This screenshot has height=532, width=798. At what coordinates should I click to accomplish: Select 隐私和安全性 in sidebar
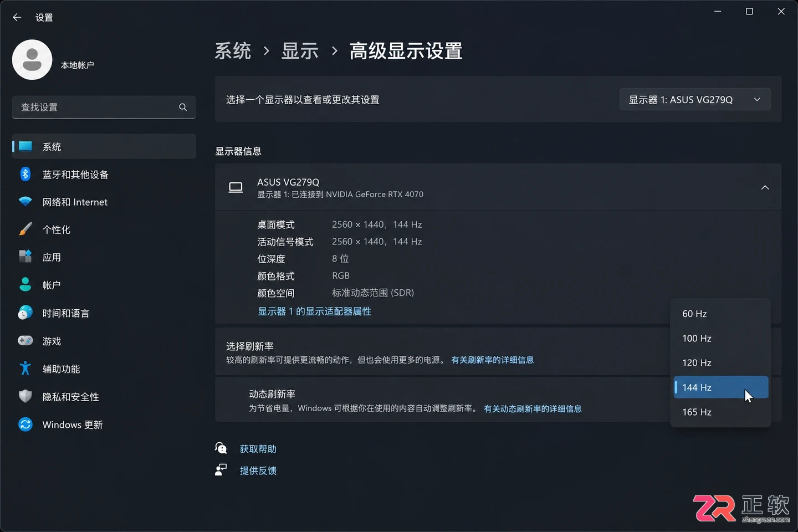[x=104, y=396]
